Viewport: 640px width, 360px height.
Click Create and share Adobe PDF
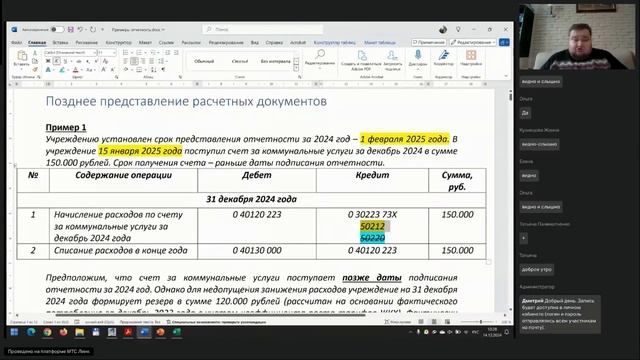click(361, 60)
